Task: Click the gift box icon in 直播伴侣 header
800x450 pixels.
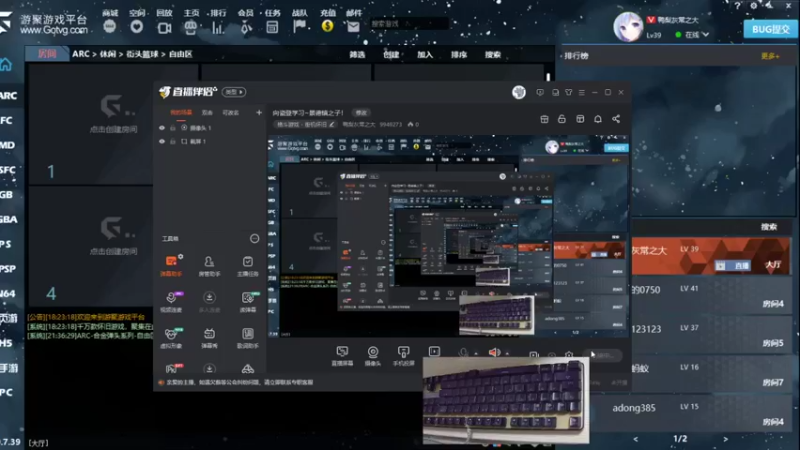Action: [544, 119]
